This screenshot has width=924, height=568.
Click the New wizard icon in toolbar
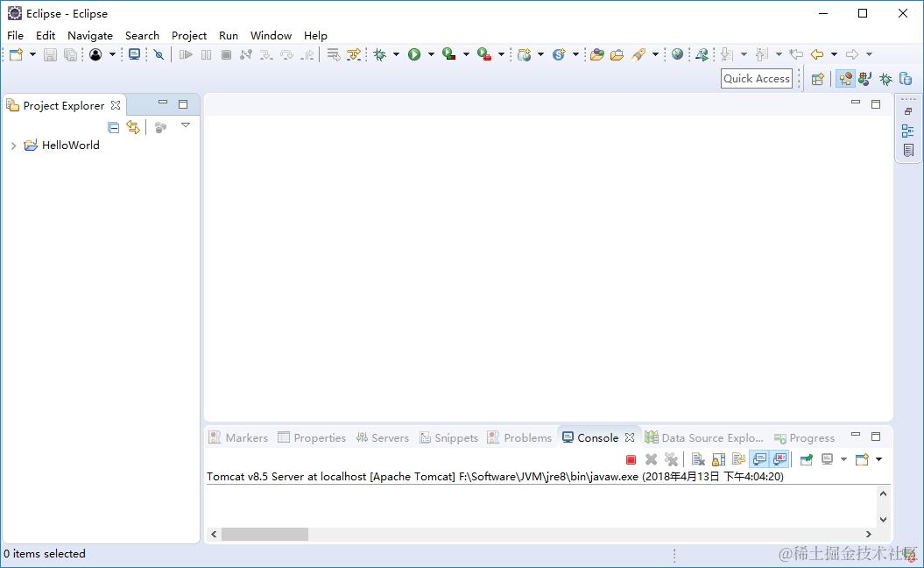pyautogui.click(x=16, y=55)
